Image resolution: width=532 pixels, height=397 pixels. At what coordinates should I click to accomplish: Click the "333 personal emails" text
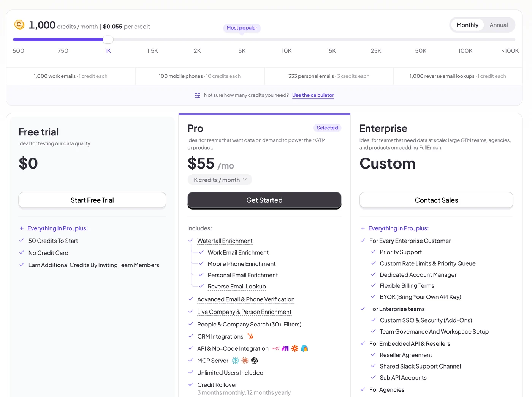click(311, 76)
